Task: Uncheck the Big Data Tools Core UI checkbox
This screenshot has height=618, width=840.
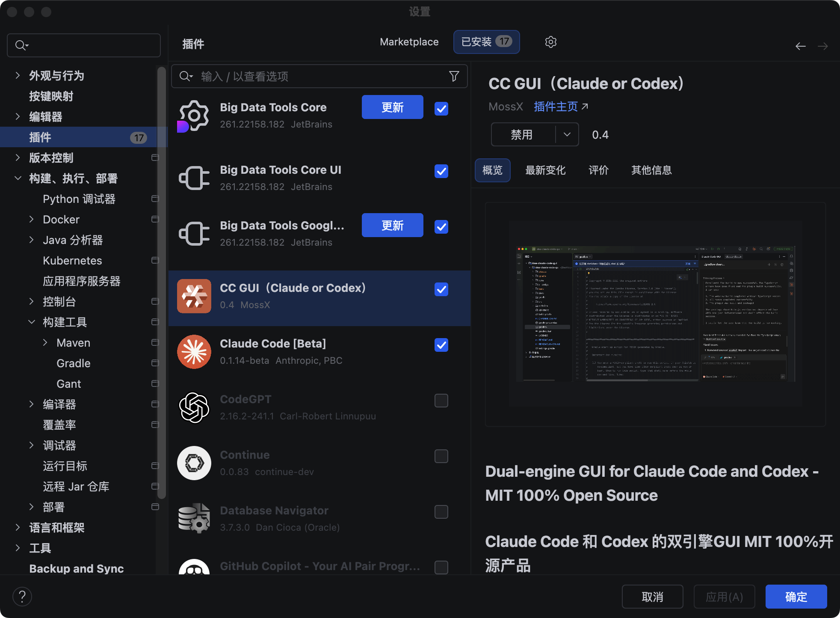Action: [441, 171]
